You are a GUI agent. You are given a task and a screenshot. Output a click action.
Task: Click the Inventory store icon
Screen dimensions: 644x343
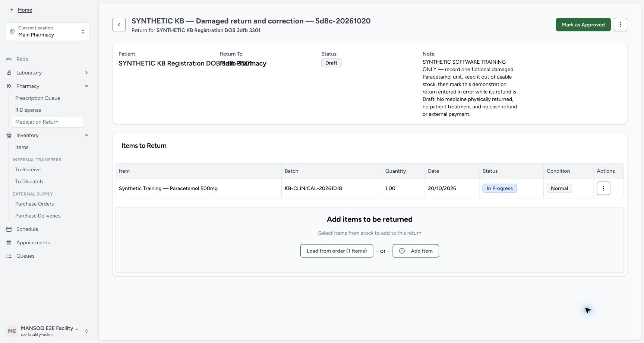click(9, 135)
